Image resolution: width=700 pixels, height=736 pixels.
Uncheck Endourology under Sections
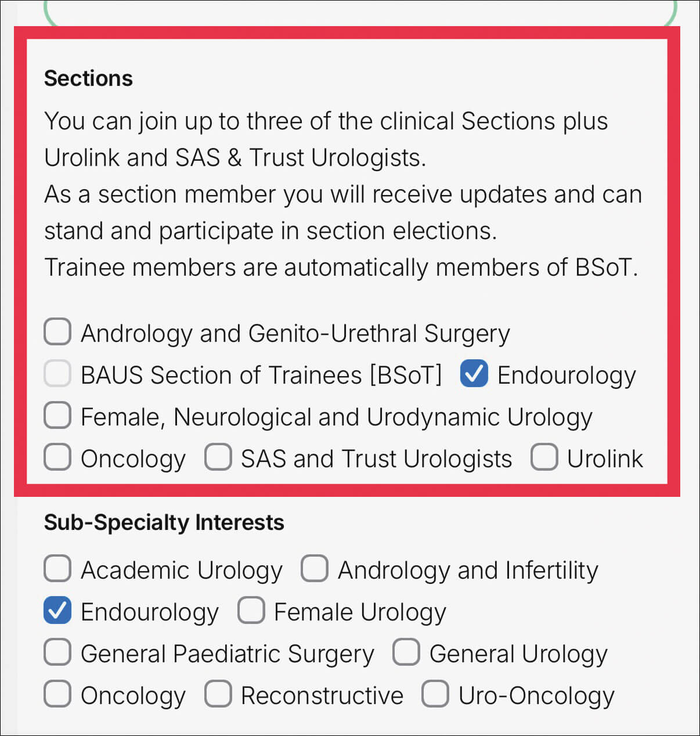[474, 374]
